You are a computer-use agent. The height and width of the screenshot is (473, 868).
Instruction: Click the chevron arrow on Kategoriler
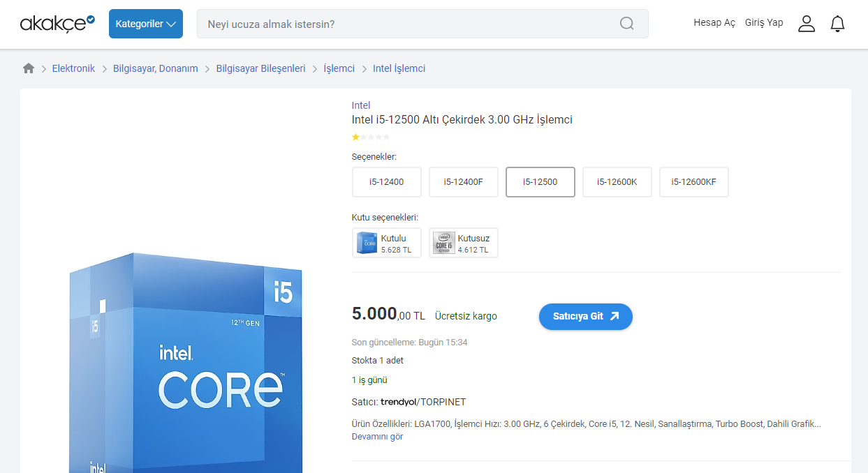coord(171,24)
